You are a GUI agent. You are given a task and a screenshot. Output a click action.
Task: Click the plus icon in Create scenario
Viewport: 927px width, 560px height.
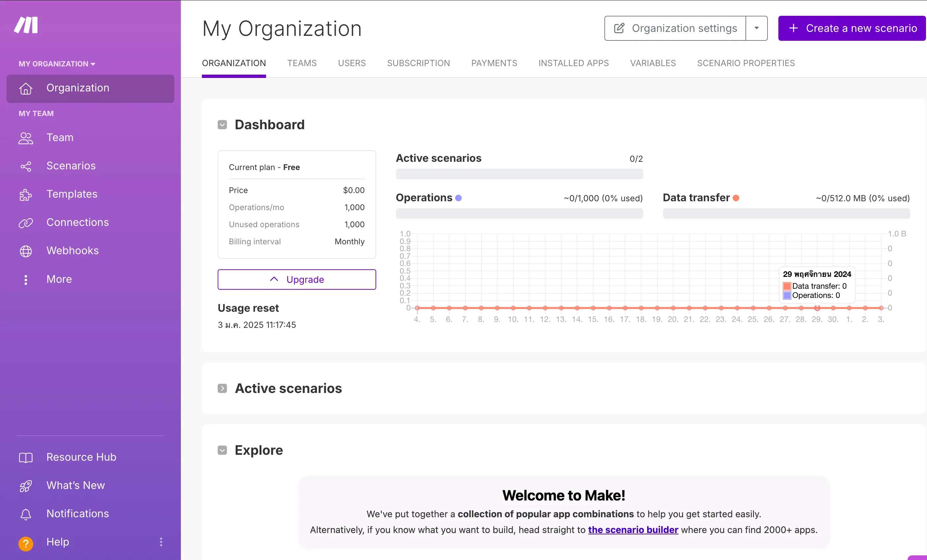click(793, 28)
